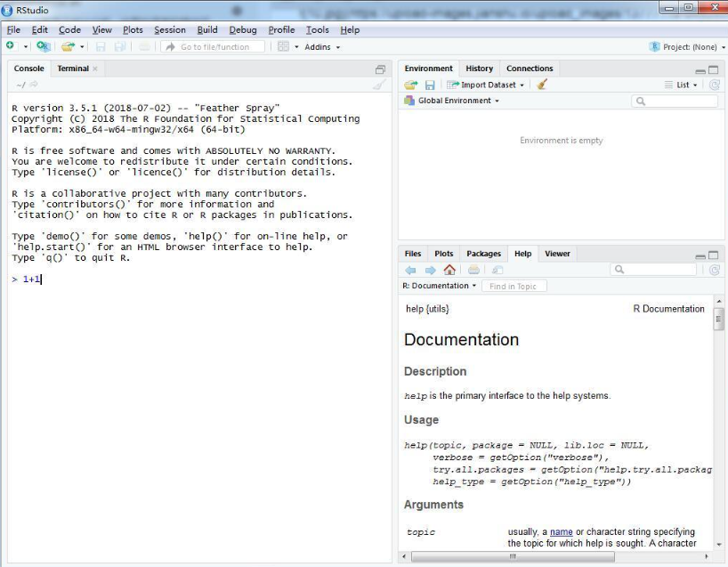Close the Terminal tab
The image size is (728, 567).
coord(94,69)
